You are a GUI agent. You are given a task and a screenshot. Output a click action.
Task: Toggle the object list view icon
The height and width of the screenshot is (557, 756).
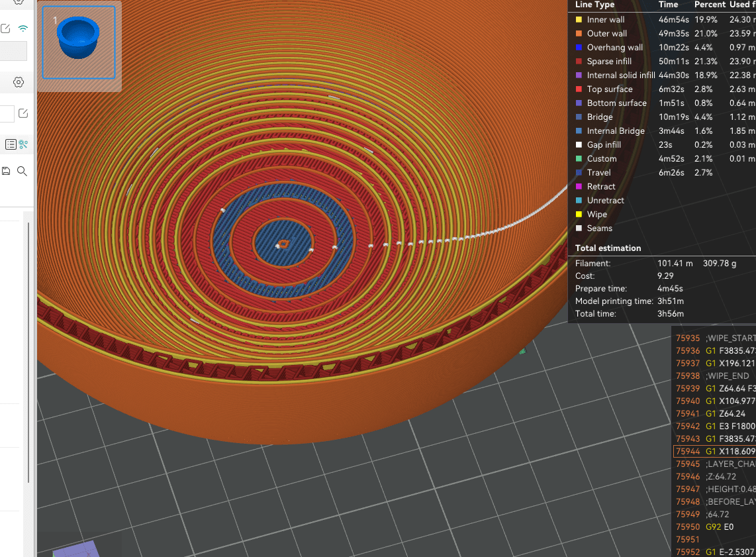[11, 144]
